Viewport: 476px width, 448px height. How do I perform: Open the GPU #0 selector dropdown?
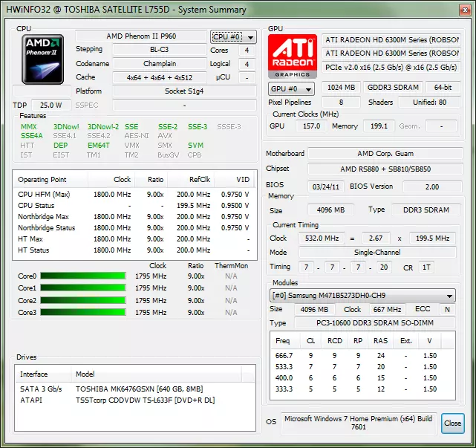tap(291, 89)
